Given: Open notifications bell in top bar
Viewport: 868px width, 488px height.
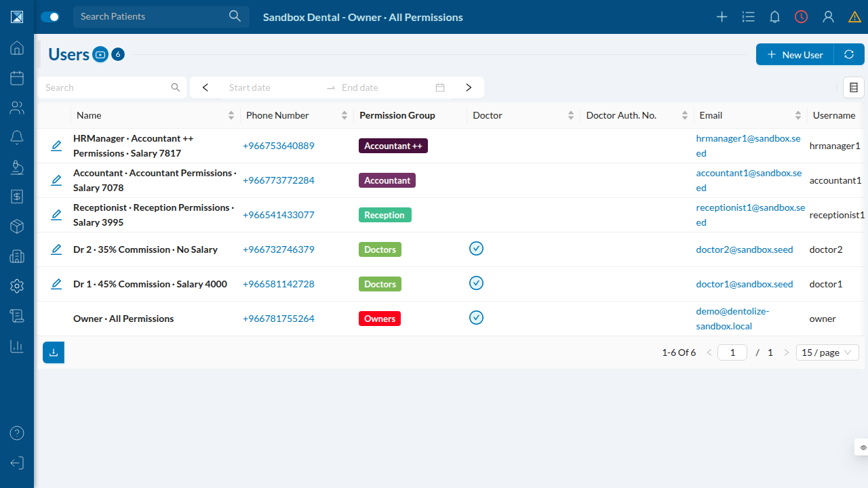Looking at the screenshot, I should pyautogui.click(x=774, y=17).
